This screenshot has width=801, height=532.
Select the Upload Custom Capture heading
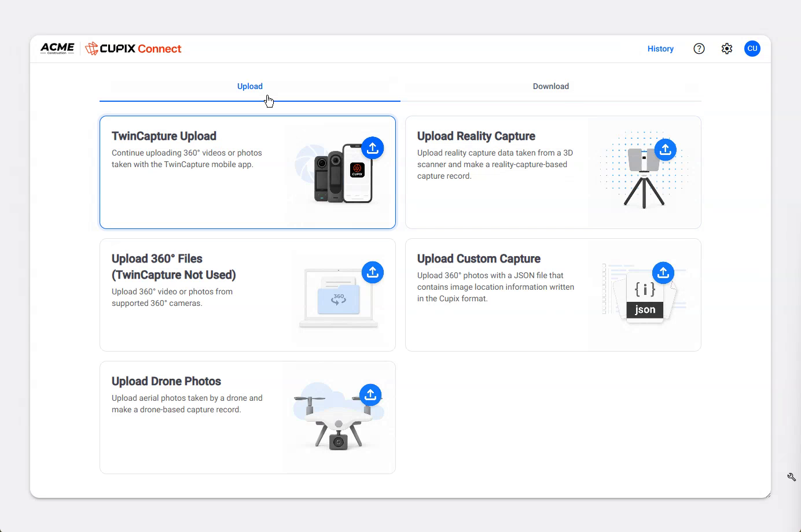point(479,258)
